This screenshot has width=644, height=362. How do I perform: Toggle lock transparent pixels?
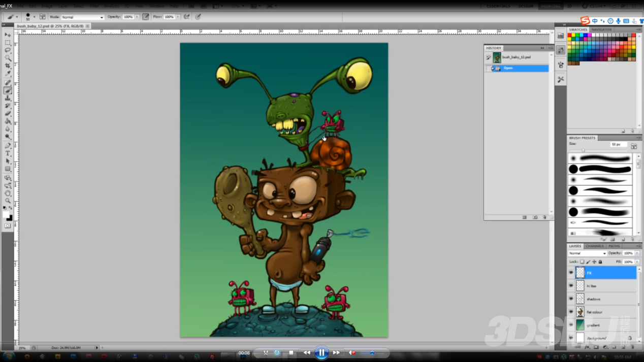pyautogui.click(x=582, y=262)
